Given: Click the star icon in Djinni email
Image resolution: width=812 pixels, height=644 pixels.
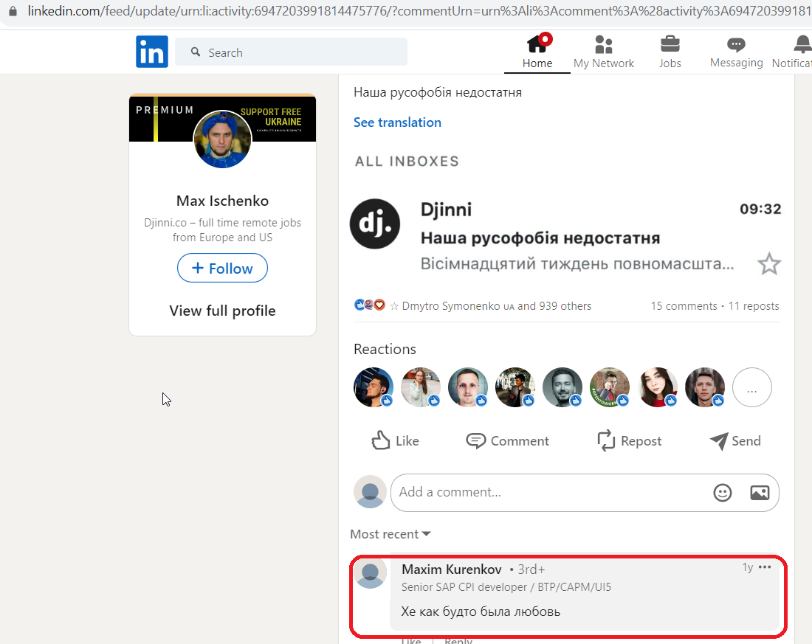Looking at the screenshot, I should coord(769,263).
